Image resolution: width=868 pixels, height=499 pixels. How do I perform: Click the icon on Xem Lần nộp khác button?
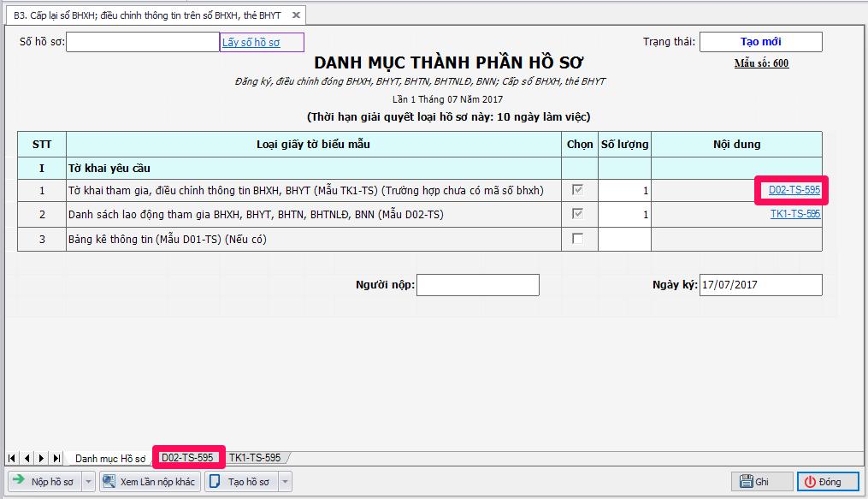tap(108, 481)
